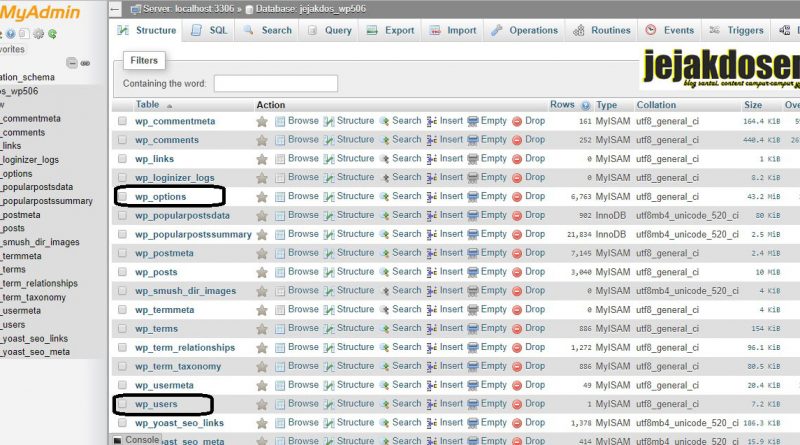Check wp_terms table checkbox
The height and width of the screenshot is (445, 800).
point(122,329)
